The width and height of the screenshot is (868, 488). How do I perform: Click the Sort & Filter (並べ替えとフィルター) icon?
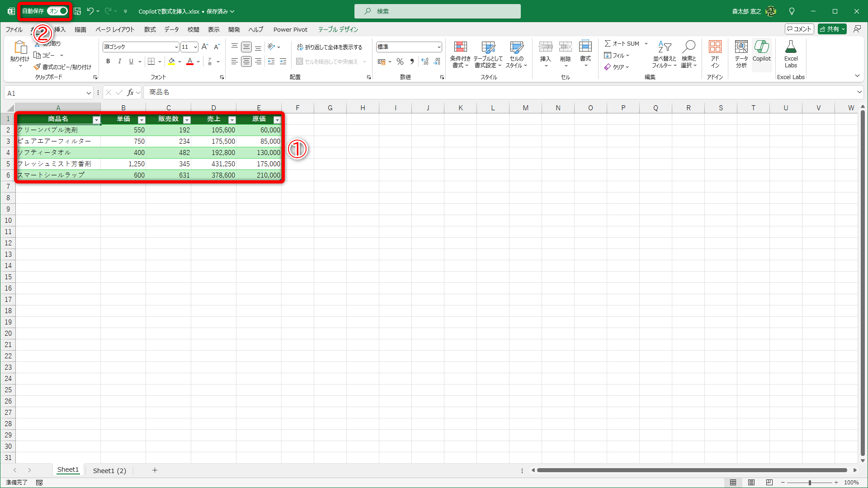pos(664,51)
